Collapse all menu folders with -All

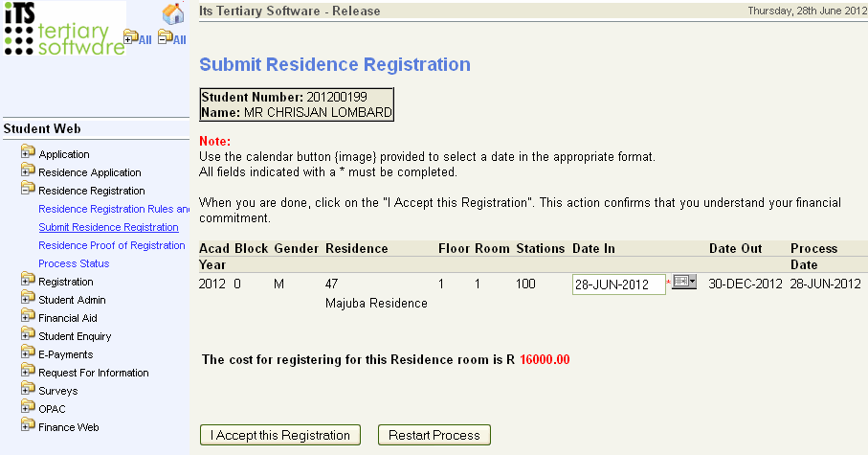click(x=172, y=37)
